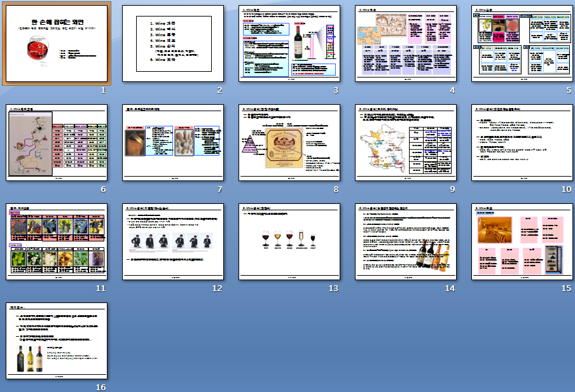Click slide 14 with tilted wine bottles
Viewport: 575px width, 392px height.
(406, 242)
